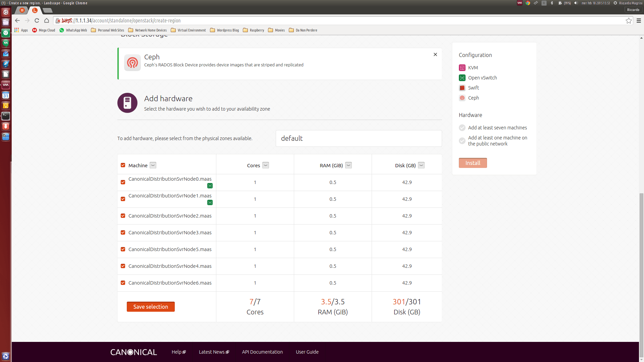The width and height of the screenshot is (644, 362).
Task: Open the Movies bookmark folder
Action: [x=276, y=30]
